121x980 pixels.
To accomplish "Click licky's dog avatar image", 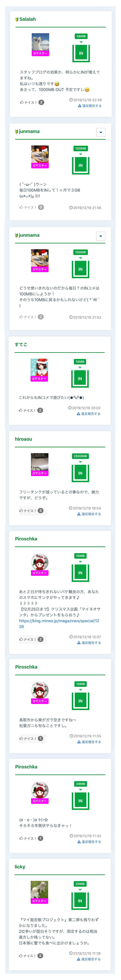I will click(x=39, y=891).
